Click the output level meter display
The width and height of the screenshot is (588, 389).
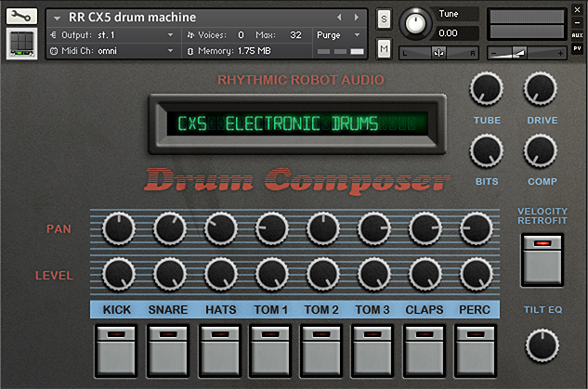[527, 24]
